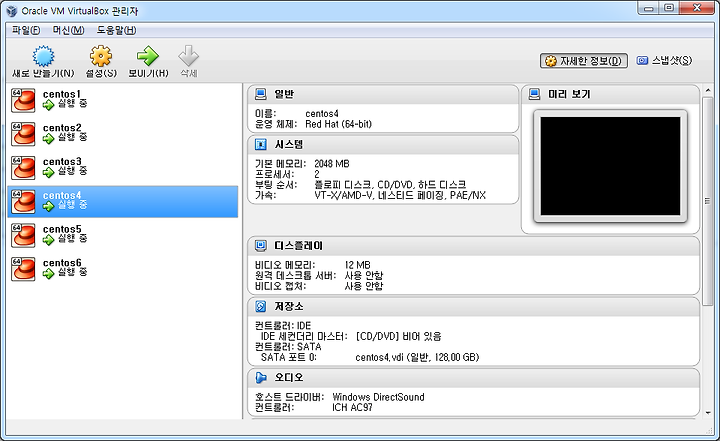
Task: Click the centos1 Red Hat OS icon
Action: tap(23, 101)
